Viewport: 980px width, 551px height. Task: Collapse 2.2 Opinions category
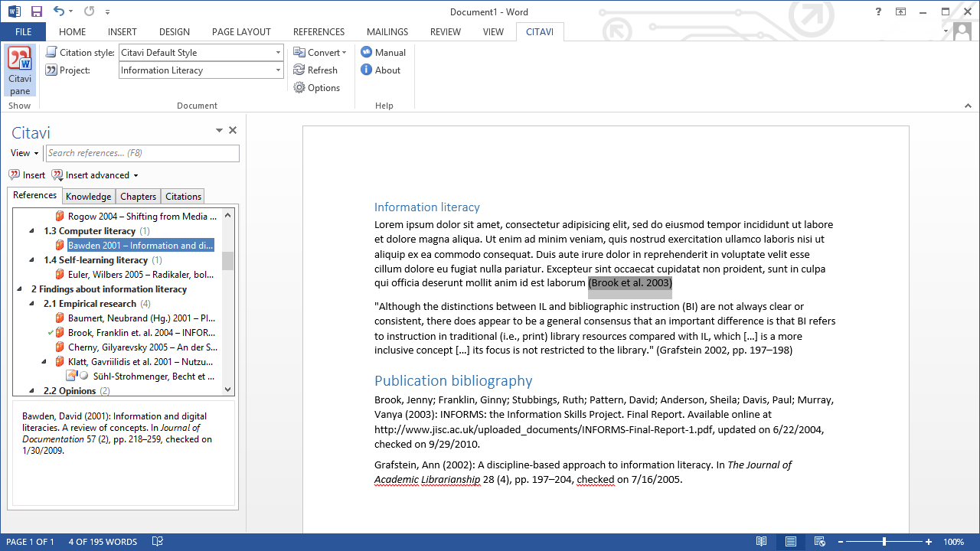click(x=31, y=391)
